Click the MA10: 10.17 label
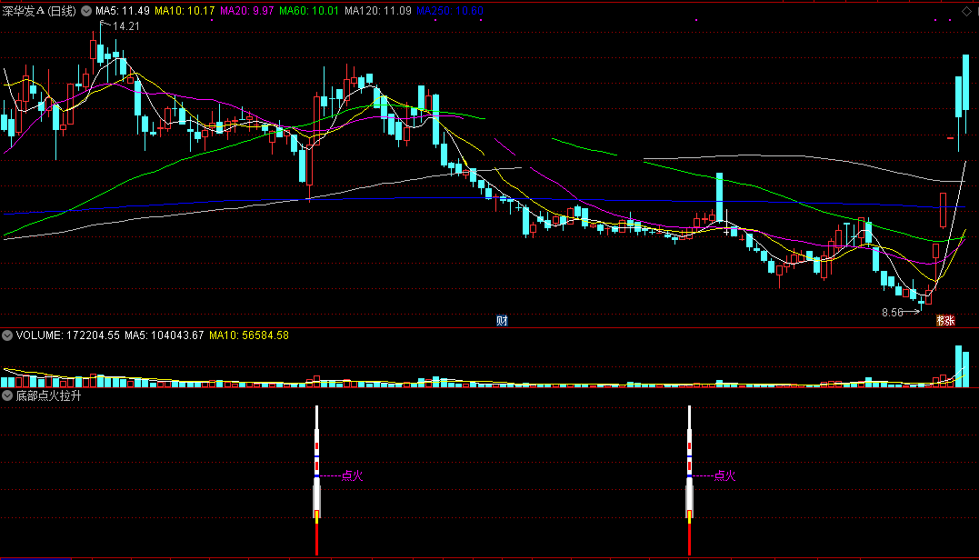 (185, 11)
